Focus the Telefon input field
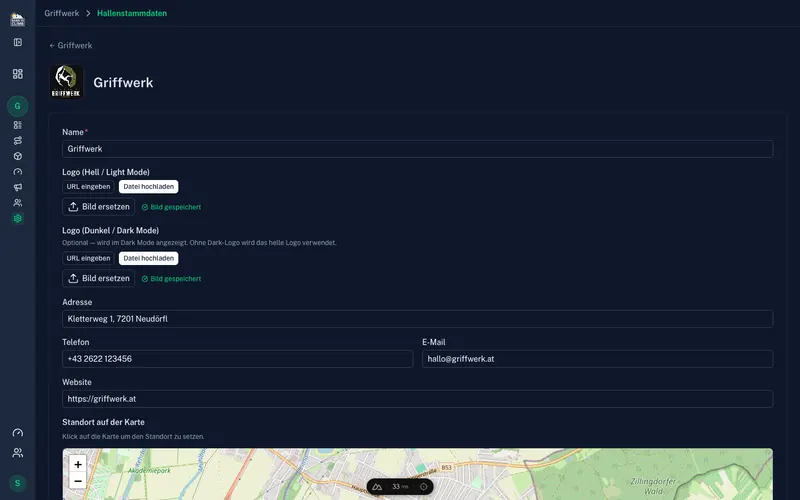This screenshot has width=800, height=500. click(237, 359)
